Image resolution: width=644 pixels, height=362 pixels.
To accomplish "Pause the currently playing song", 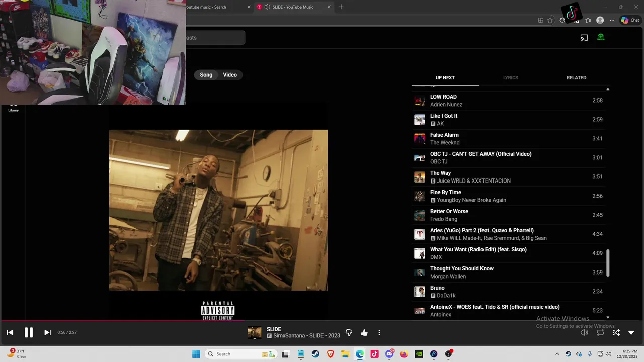I will point(29,332).
